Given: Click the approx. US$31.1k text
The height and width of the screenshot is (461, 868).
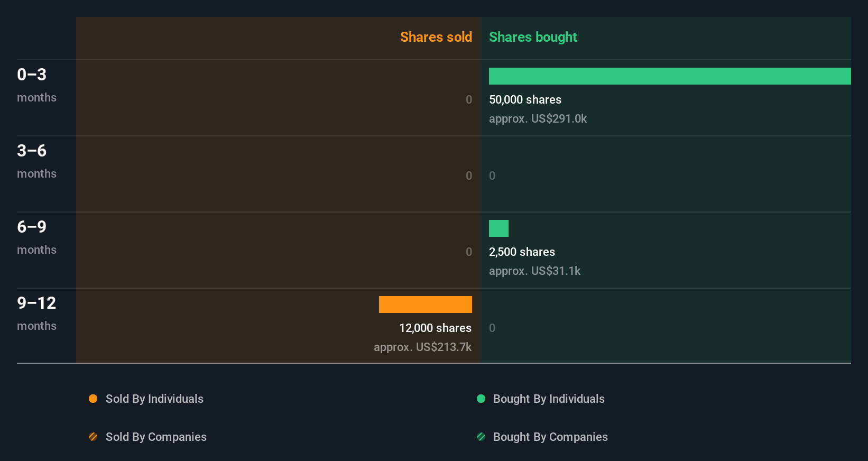Looking at the screenshot, I should pos(534,271).
